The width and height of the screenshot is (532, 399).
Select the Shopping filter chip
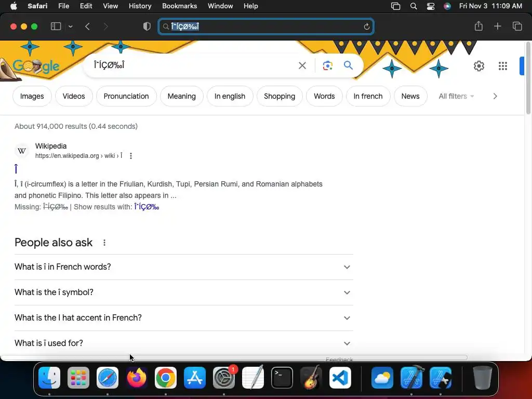tap(280, 96)
